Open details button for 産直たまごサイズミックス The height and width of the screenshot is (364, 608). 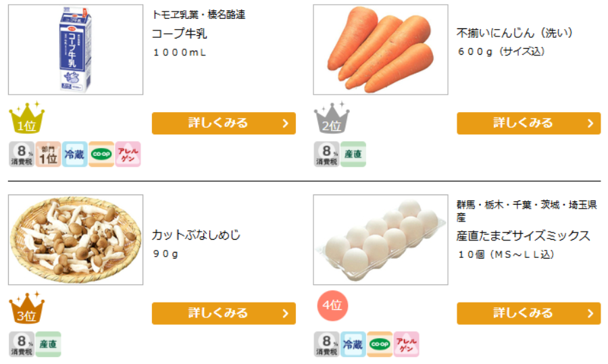(528, 313)
